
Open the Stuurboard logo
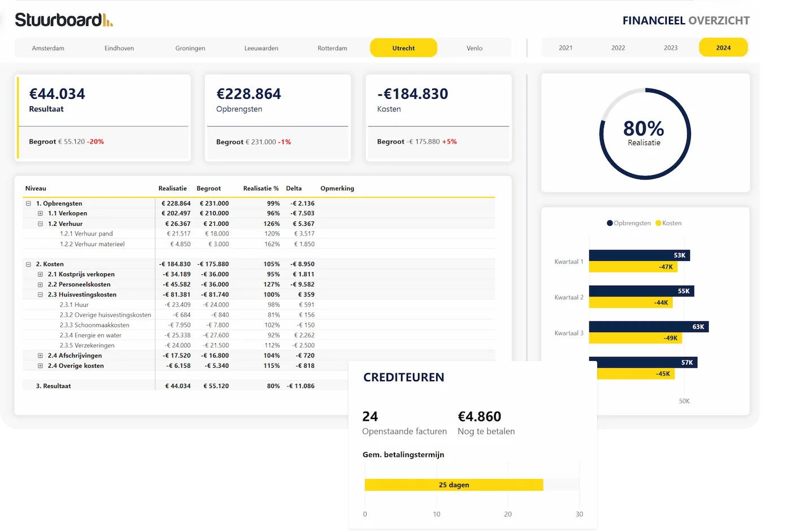pyautogui.click(x=64, y=20)
